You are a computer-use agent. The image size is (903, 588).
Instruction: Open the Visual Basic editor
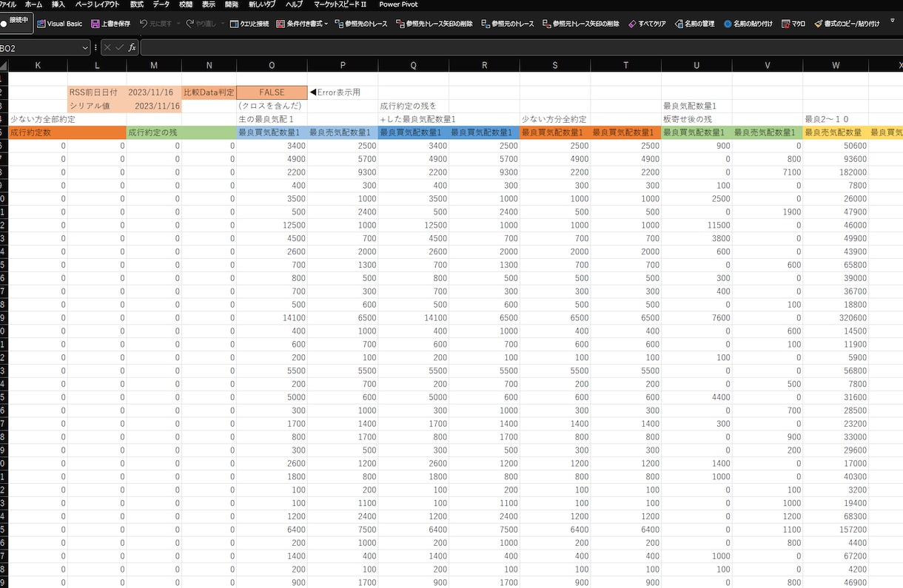pos(59,24)
